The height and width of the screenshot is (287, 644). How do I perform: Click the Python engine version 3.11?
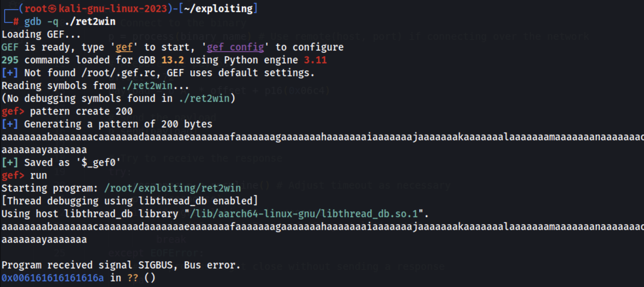tap(315, 60)
